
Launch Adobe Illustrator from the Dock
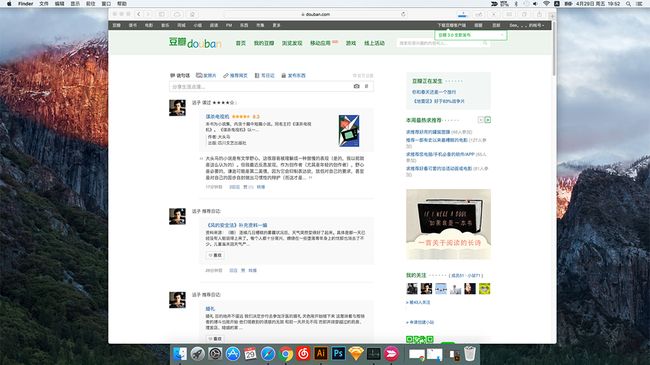[320, 354]
